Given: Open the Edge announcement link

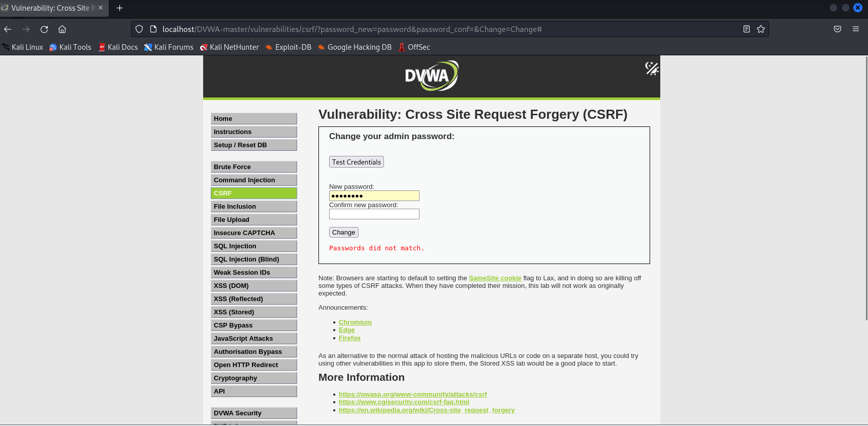Looking at the screenshot, I should coord(347,330).
